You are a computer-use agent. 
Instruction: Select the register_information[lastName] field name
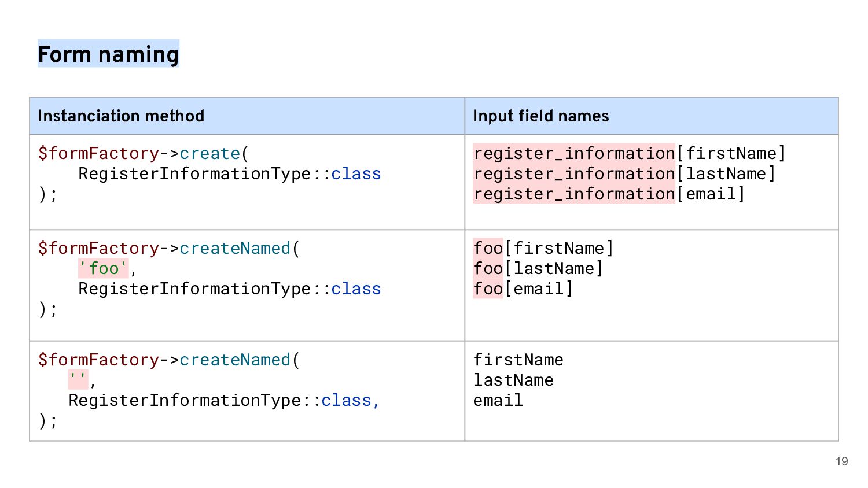coord(624,174)
